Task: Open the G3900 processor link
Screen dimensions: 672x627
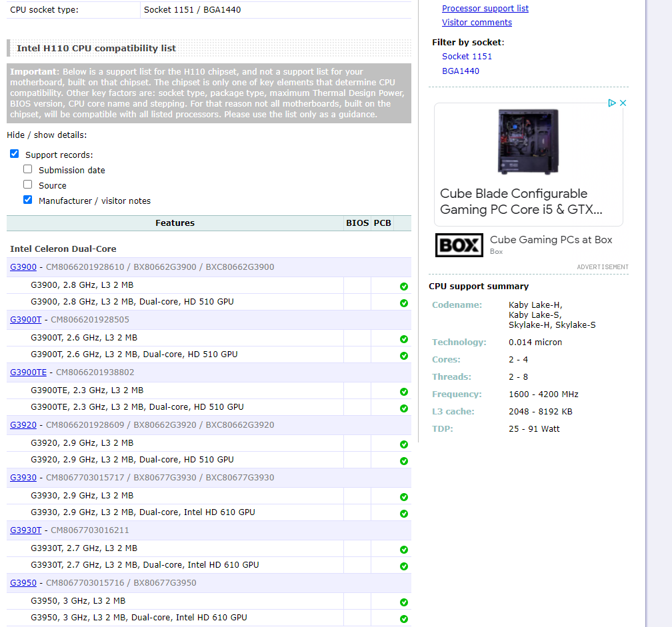Action: tap(23, 267)
